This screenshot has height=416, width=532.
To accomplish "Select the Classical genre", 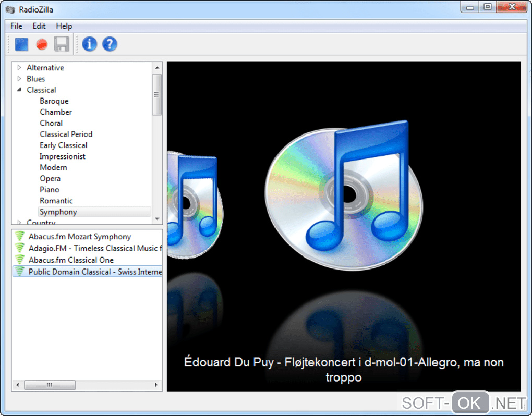I will tap(41, 90).
